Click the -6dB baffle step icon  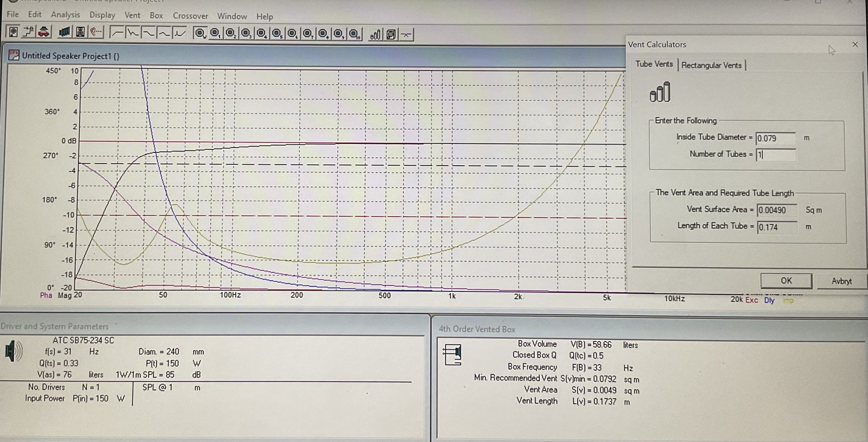[29, 32]
